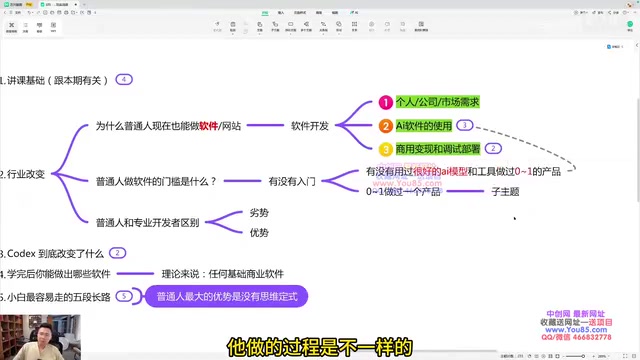640x360 pixels.
Task: Add multiple topics tool
Action: 306,26
